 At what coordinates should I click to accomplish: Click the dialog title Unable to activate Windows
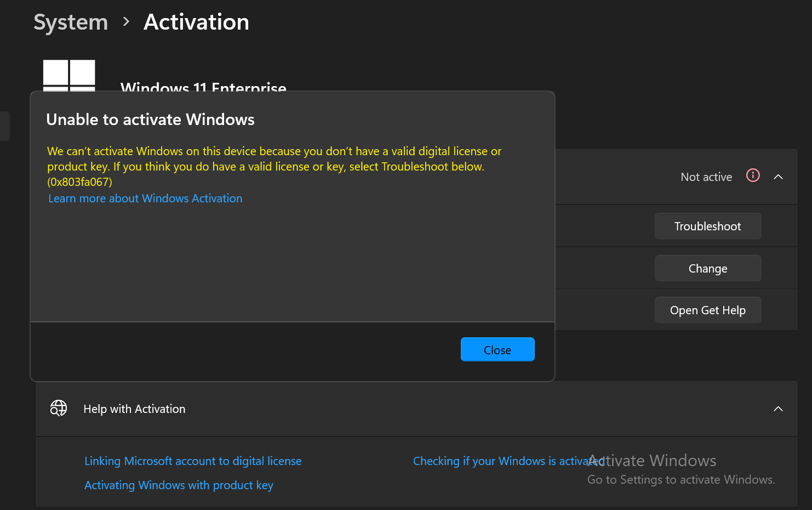point(151,119)
